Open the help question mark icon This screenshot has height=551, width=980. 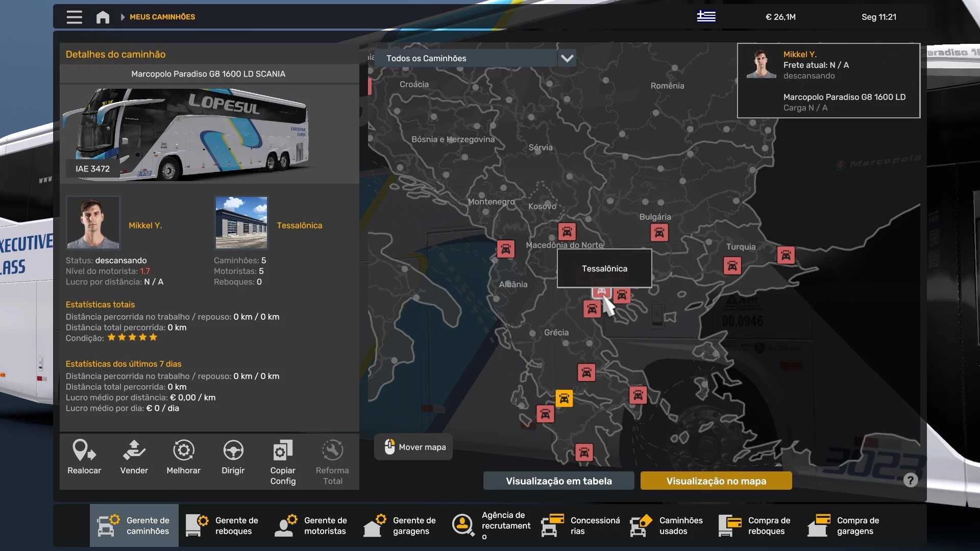pyautogui.click(x=910, y=480)
